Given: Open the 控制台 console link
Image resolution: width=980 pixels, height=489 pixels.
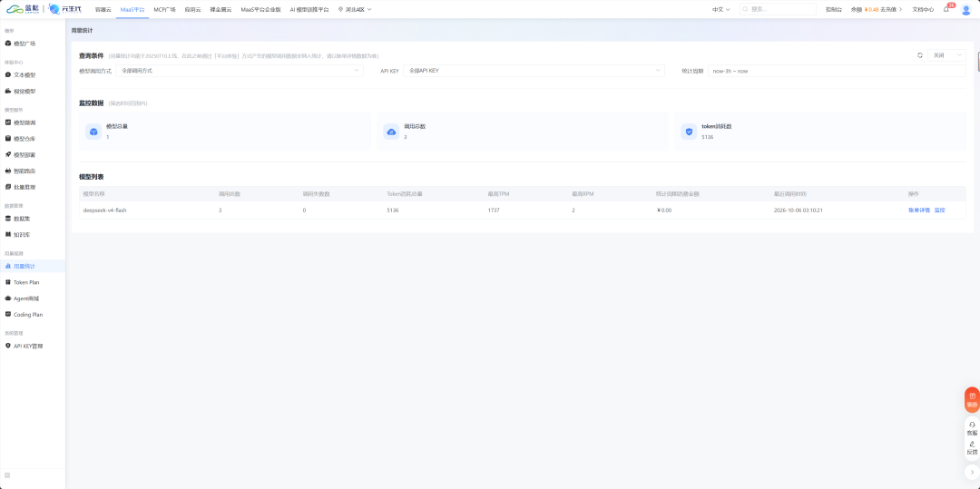Looking at the screenshot, I should click(x=833, y=9).
